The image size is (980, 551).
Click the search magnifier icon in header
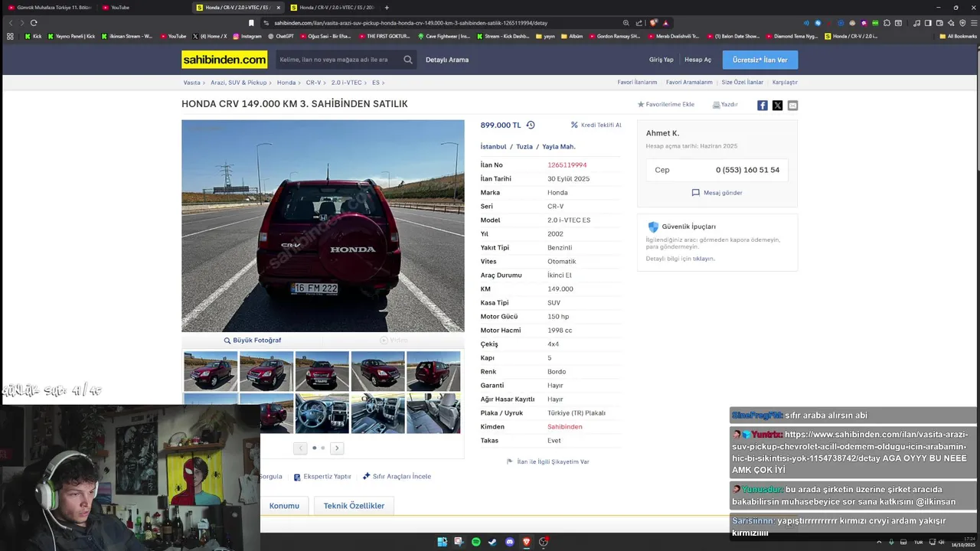[408, 60]
